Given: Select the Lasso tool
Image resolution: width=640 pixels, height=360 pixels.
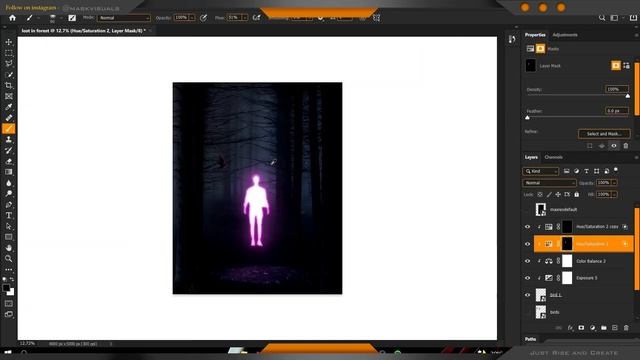Looking at the screenshot, I should coord(9,64).
